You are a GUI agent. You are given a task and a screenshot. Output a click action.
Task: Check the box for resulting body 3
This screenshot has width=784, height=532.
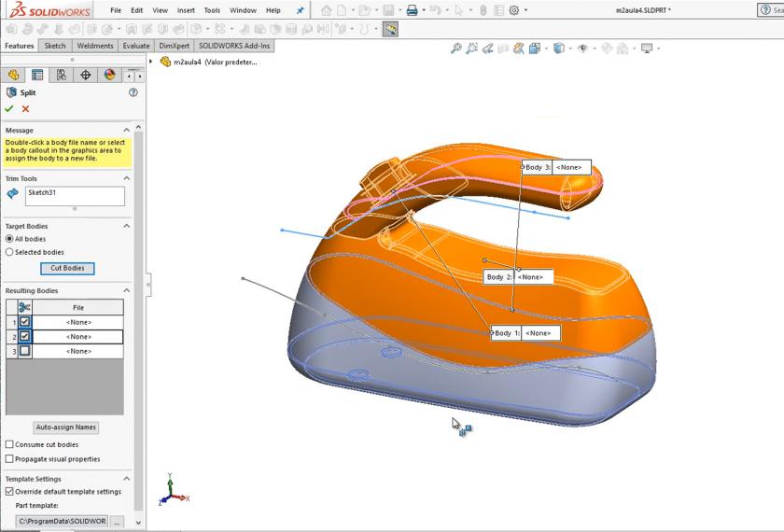[25, 351]
